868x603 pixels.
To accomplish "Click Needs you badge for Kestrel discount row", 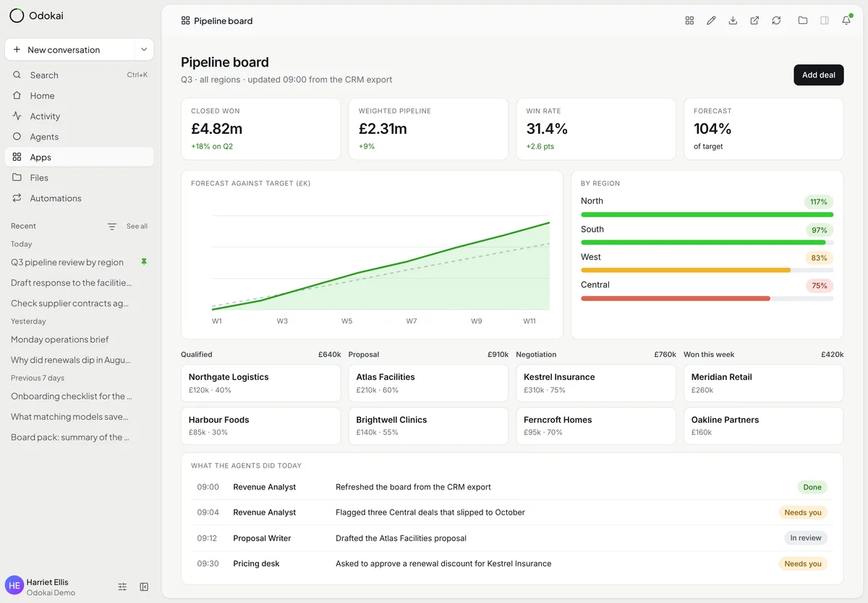I will pos(803,563).
